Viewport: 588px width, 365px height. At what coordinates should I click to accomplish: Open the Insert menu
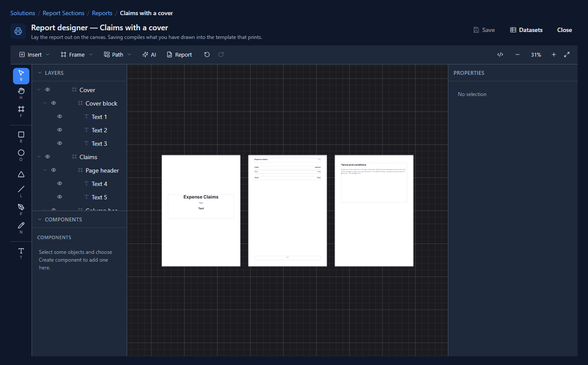pos(35,54)
